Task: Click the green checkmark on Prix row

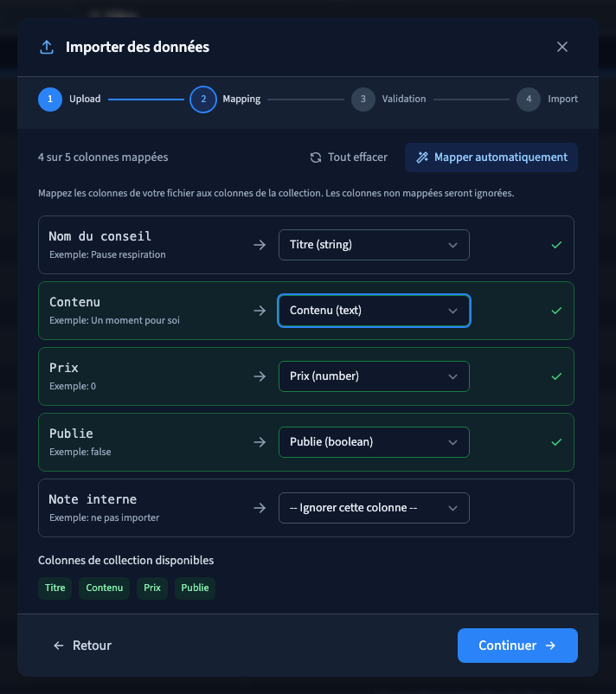Action: [556, 376]
